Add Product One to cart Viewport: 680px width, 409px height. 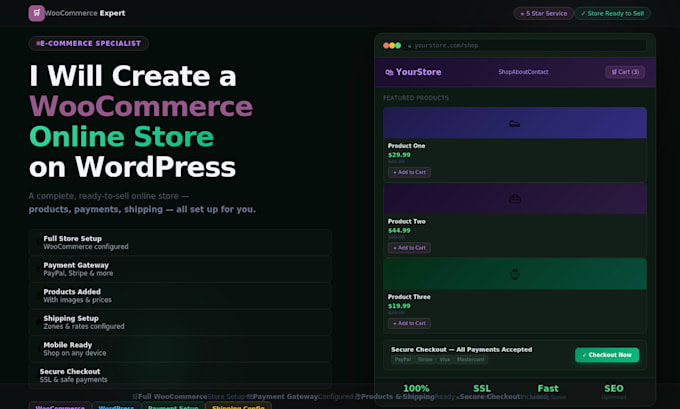409,172
